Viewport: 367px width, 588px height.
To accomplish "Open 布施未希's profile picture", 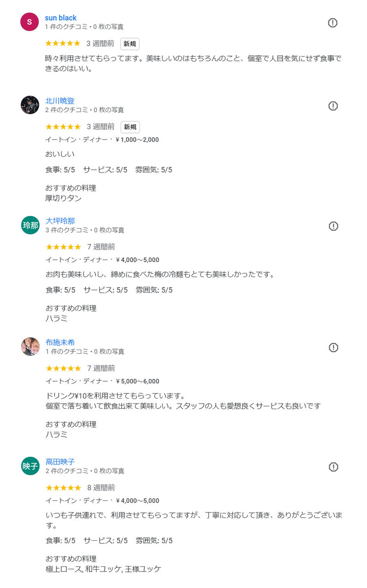I will (x=30, y=347).
